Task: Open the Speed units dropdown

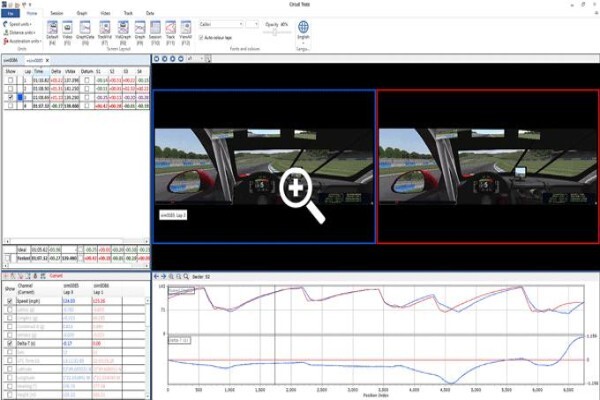Action: click(x=18, y=24)
